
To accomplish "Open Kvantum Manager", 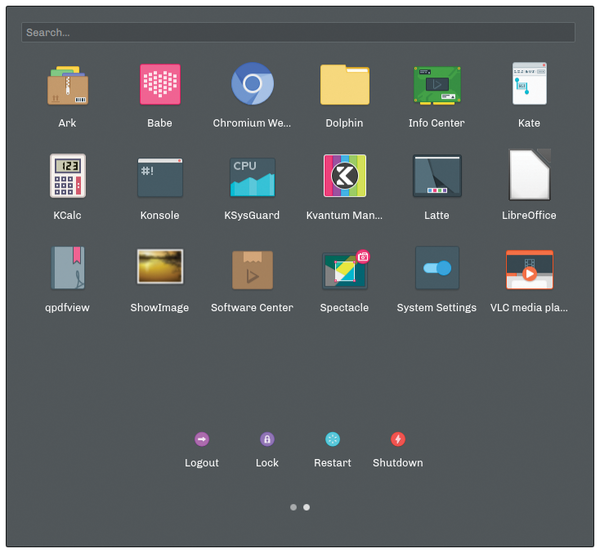I will click(345, 176).
